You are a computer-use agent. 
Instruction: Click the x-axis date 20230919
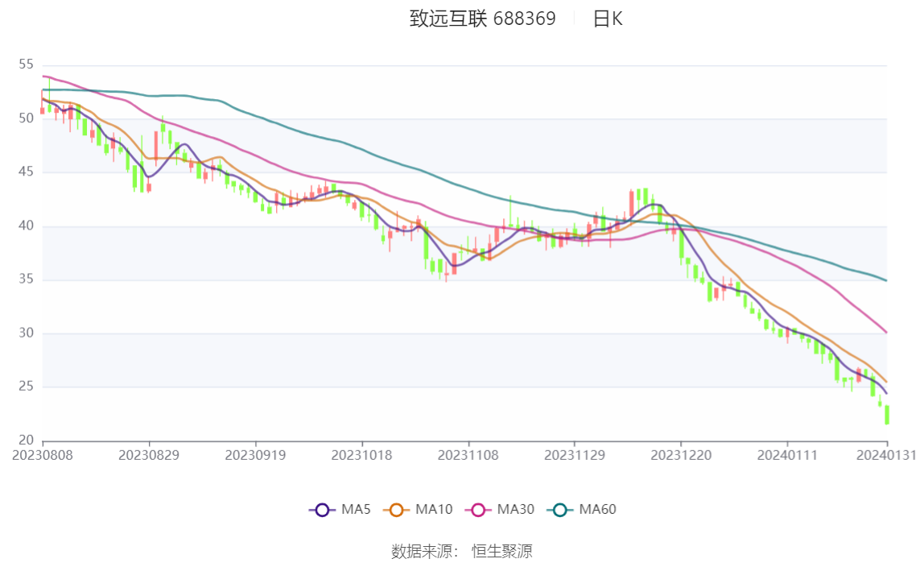pyautogui.click(x=255, y=456)
